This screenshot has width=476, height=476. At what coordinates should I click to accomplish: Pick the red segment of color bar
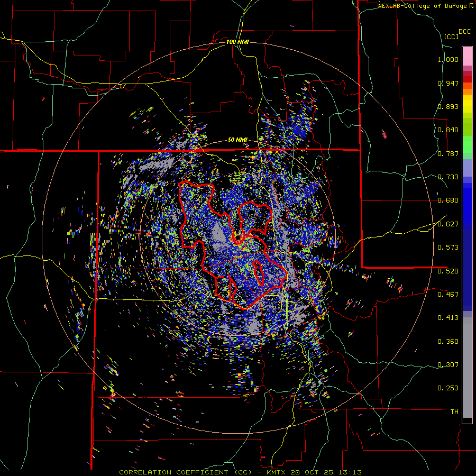click(x=467, y=79)
